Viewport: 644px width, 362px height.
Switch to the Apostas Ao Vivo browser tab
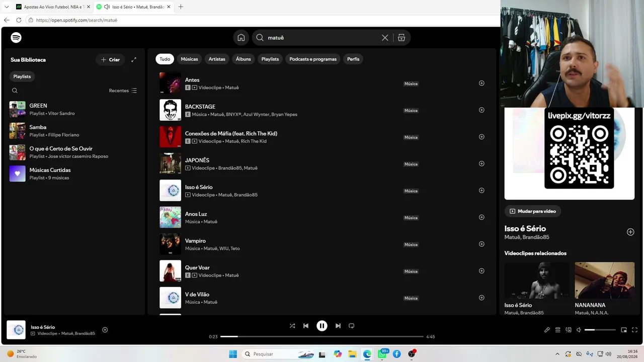tap(53, 7)
